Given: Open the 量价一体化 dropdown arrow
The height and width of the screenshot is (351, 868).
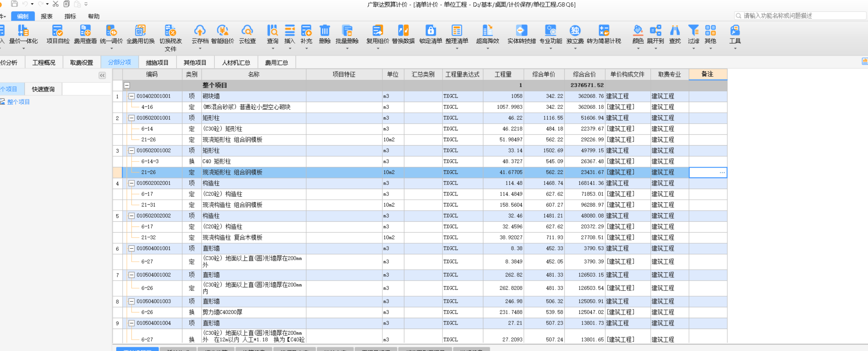Looking at the screenshot, I should (x=23, y=48).
